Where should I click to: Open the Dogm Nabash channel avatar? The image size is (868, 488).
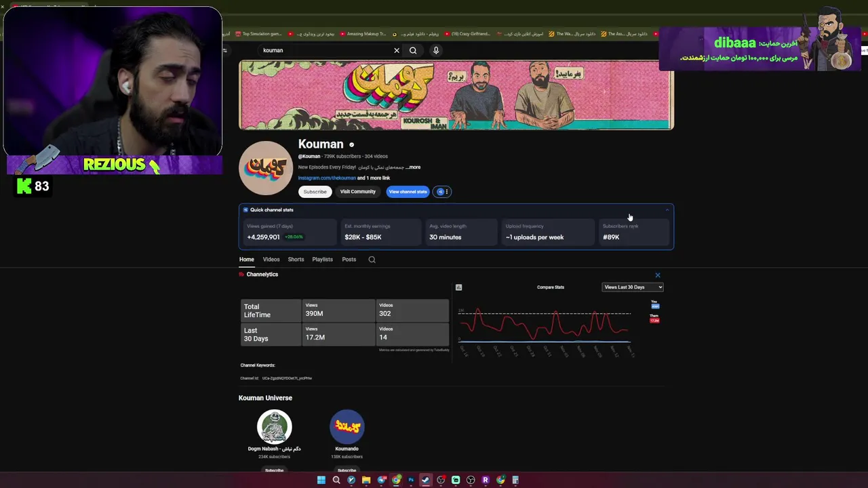coord(274,426)
